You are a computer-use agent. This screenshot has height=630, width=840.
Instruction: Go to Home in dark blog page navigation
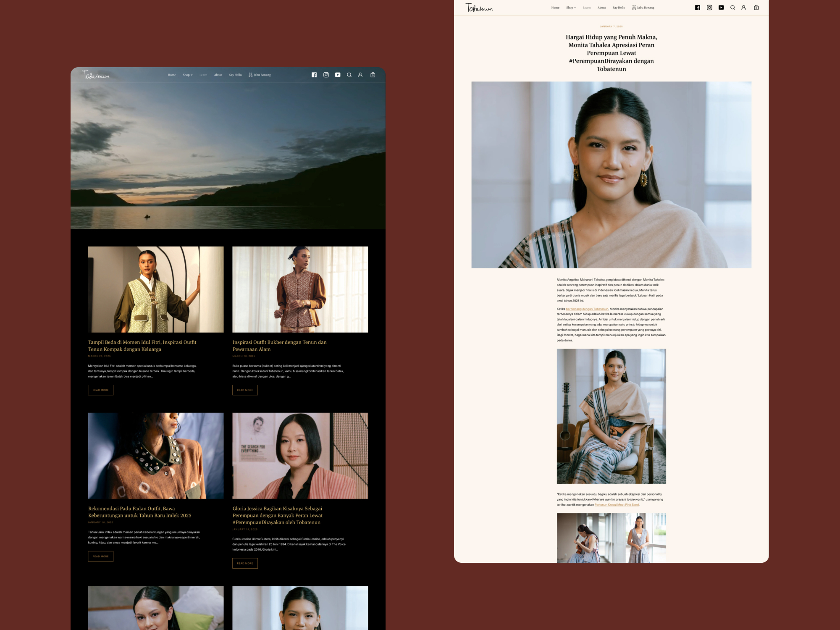[172, 75]
